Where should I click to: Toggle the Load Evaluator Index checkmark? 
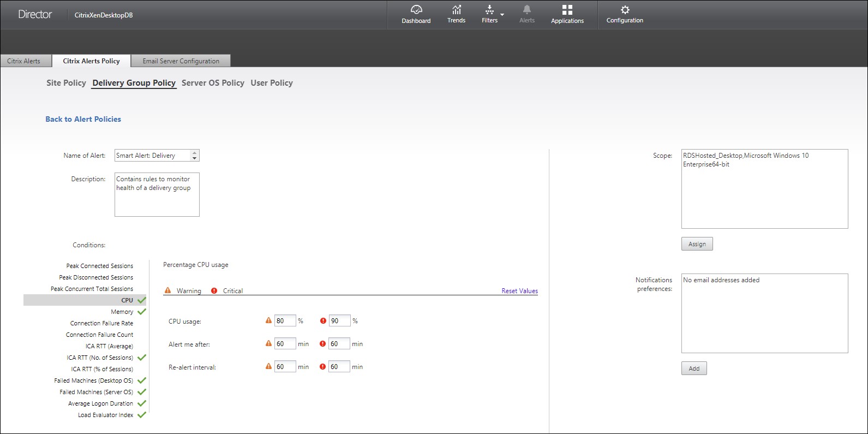[142, 415]
